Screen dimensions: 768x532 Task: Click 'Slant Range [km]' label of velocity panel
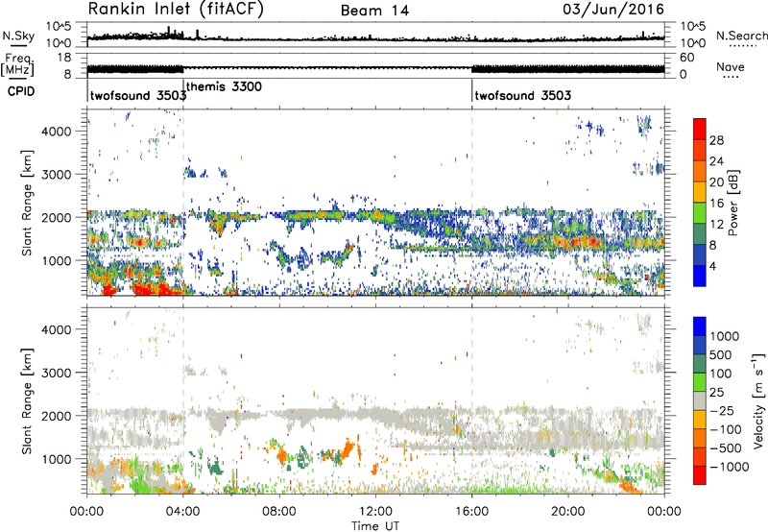tap(27, 400)
